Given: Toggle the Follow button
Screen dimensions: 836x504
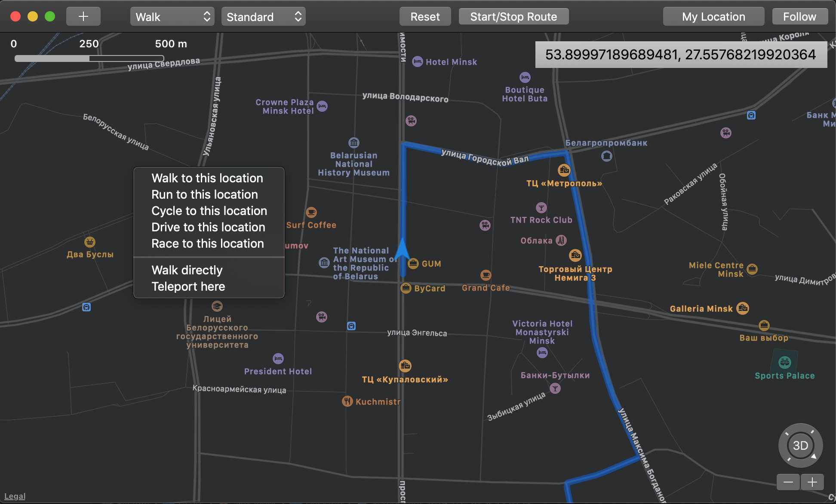Looking at the screenshot, I should [799, 17].
